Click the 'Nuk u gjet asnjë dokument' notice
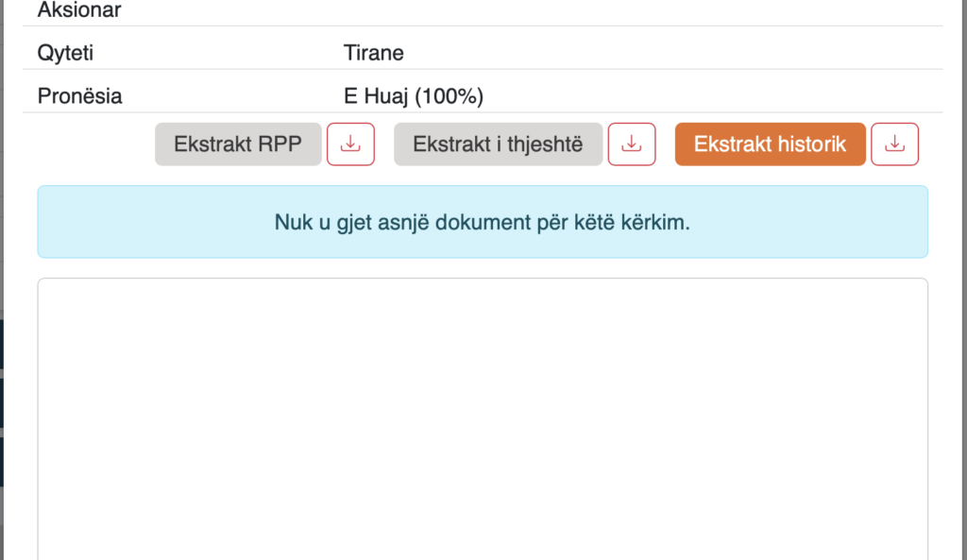967x560 pixels. (483, 222)
